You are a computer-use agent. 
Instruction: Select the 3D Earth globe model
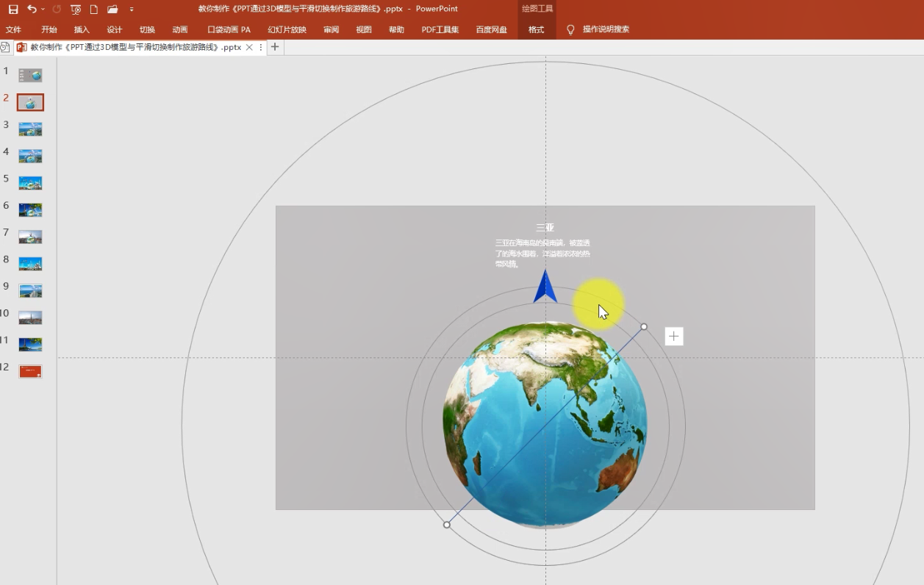tap(545, 425)
